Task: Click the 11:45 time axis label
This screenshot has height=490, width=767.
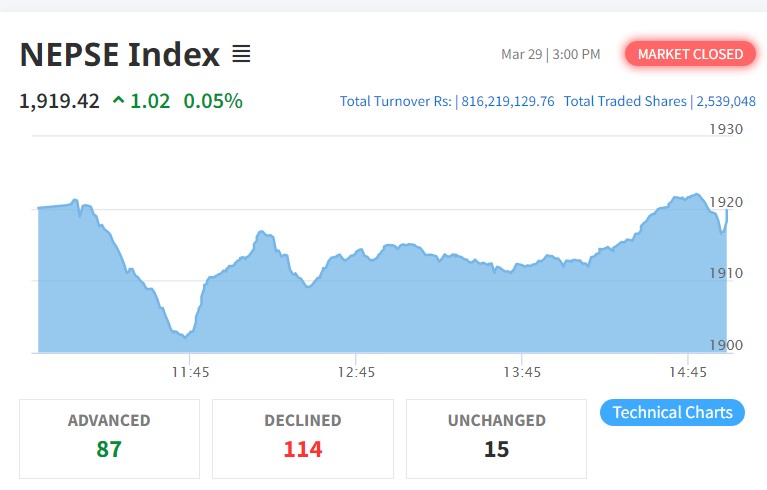Action: (x=190, y=372)
